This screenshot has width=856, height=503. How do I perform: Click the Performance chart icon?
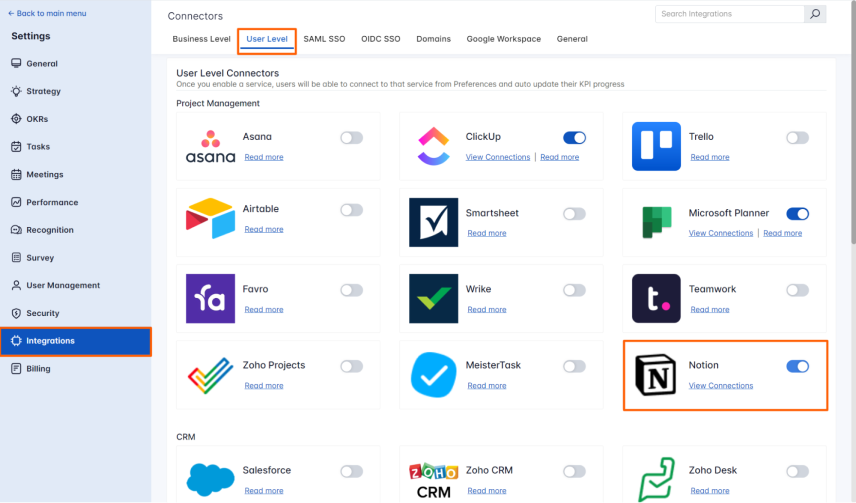coord(16,202)
